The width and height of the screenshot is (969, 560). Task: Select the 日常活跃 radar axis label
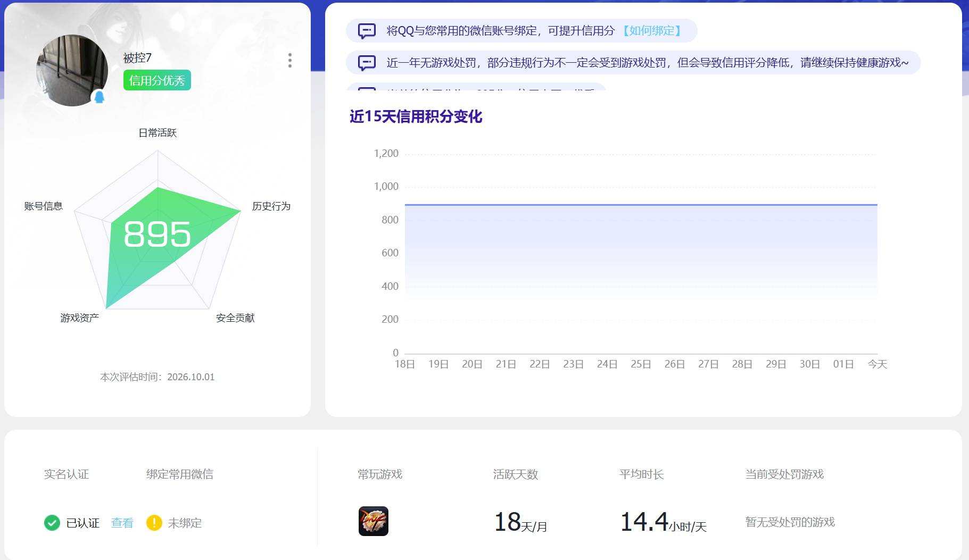158,133
